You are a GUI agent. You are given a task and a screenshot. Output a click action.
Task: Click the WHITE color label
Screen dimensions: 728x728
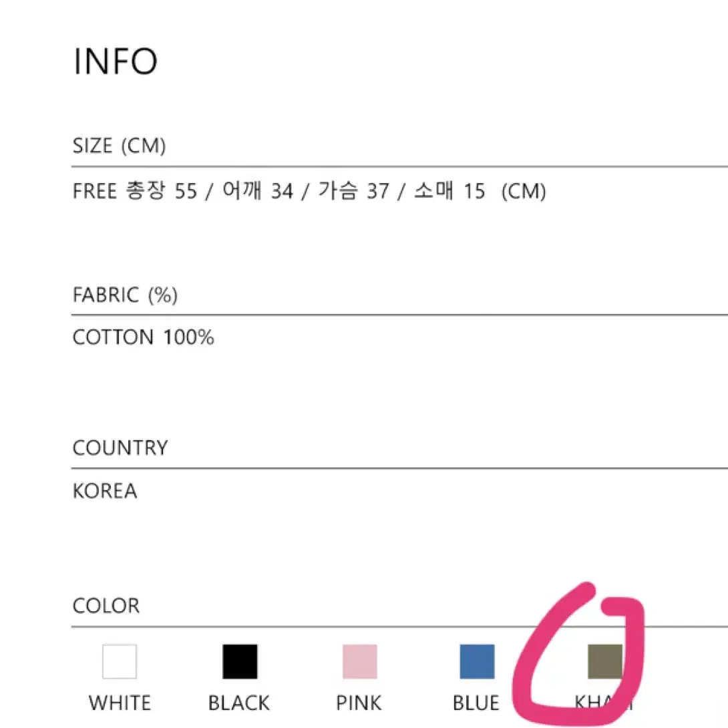tap(120, 703)
